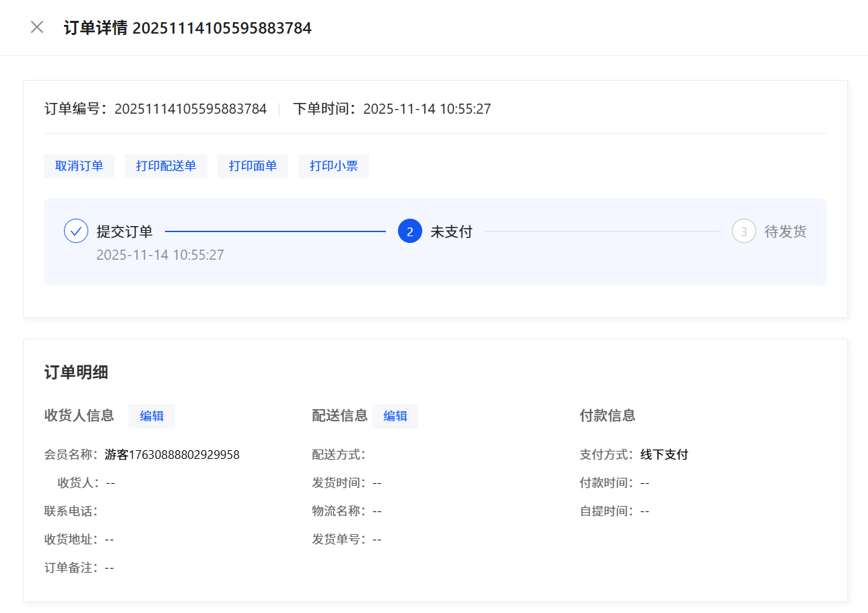The height and width of the screenshot is (613, 868).
Task: Select the 提交订单 step label
Action: click(125, 232)
